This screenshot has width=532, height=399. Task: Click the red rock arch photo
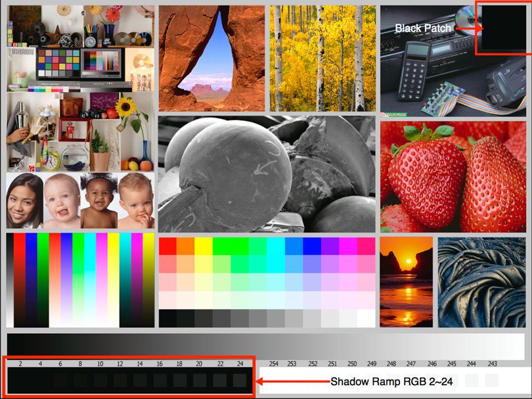[x=211, y=59]
